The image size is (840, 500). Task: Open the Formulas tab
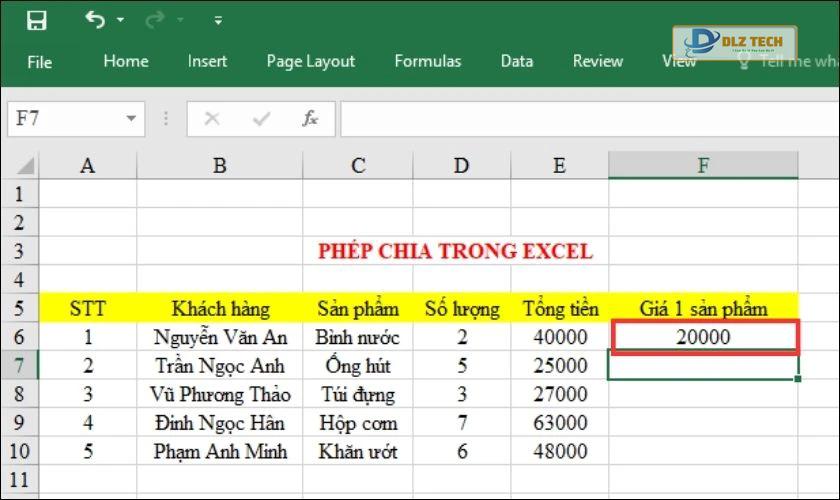(428, 61)
